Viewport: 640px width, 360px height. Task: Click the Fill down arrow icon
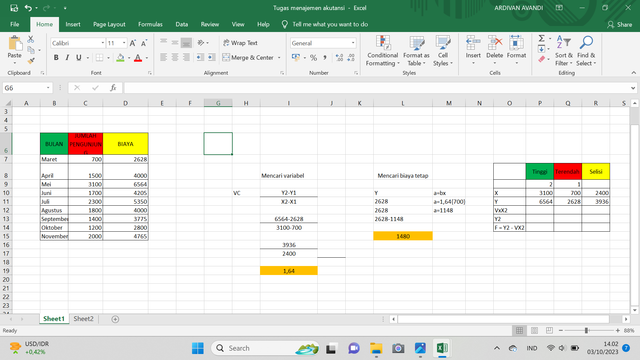tap(541, 49)
